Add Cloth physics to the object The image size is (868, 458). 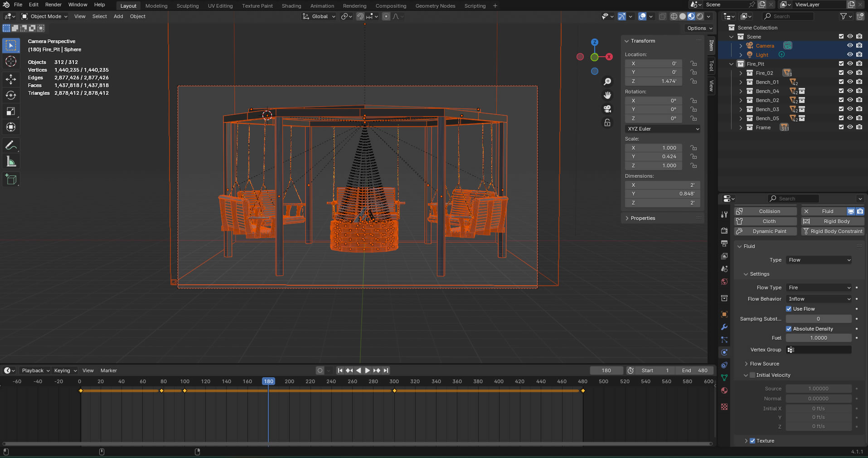766,221
